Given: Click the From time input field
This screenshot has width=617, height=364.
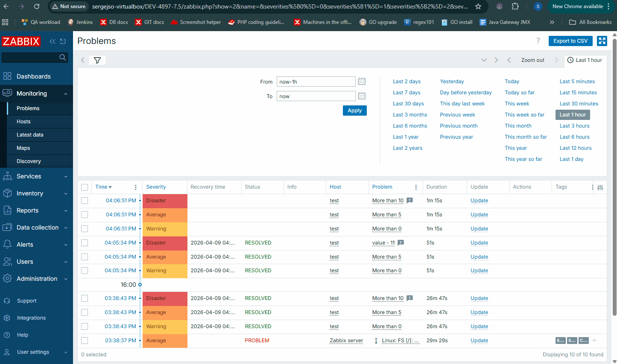Looking at the screenshot, I should [316, 82].
